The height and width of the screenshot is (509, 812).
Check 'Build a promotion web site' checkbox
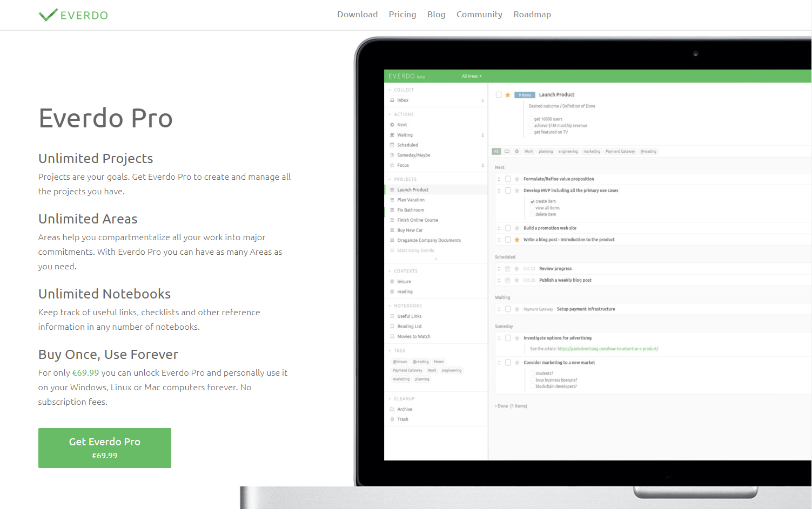(508, 228)
